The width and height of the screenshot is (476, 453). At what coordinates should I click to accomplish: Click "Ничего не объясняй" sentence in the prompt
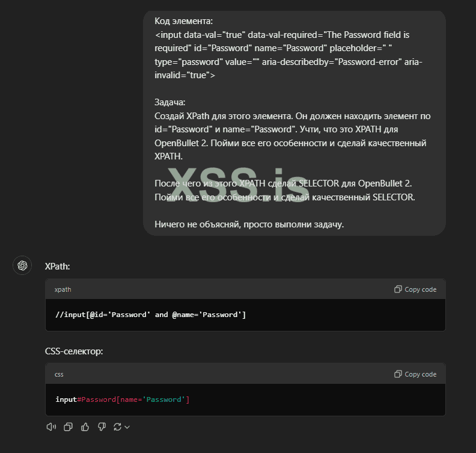[x=250, y=224]
